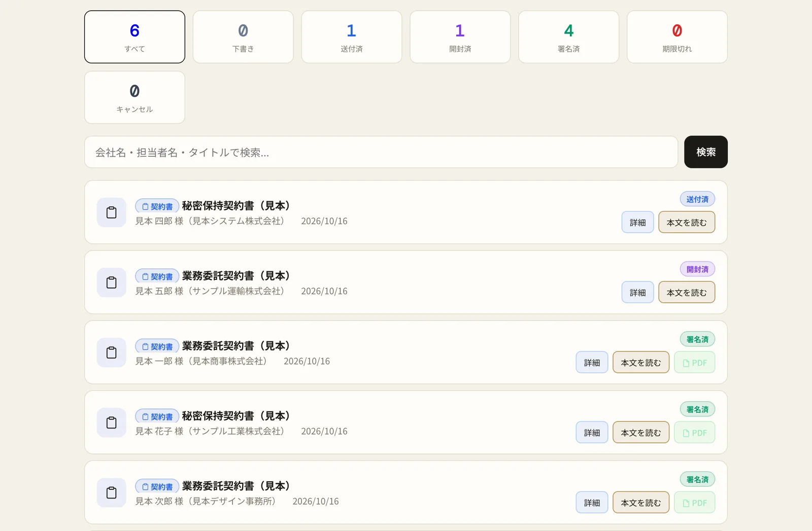Read 本文 of 見本 一郎 contract
Screen dimensions: 812x531
[641, 362]
